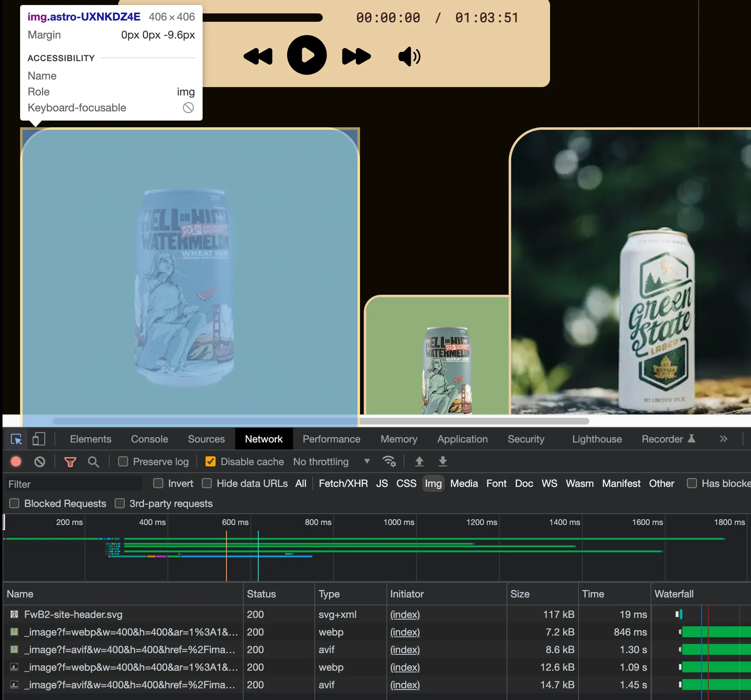
Task: Open network conditions via wifi gear icon
Action: point(389,461)
